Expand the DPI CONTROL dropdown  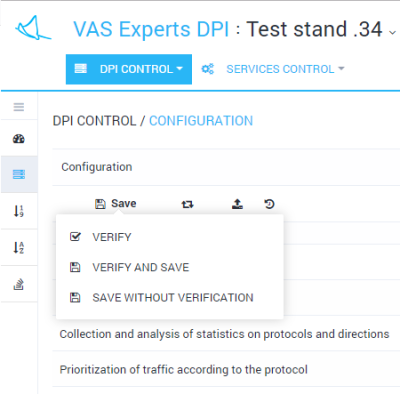click(129, 69)
